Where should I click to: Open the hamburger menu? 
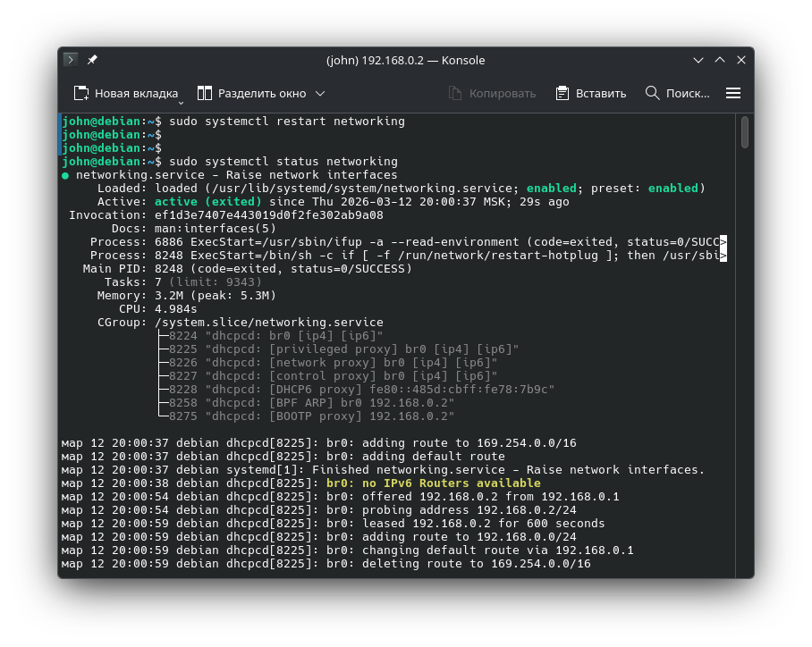[732, 93]
